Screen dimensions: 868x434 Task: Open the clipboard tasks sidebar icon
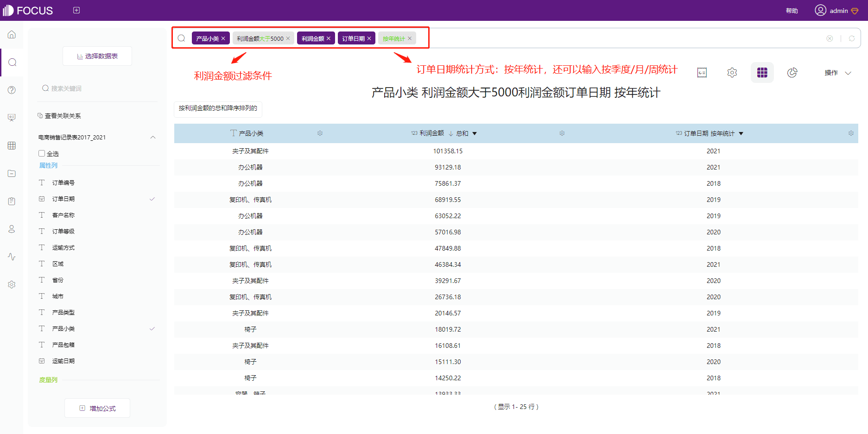pyautogui.click(x=12, y=201)
